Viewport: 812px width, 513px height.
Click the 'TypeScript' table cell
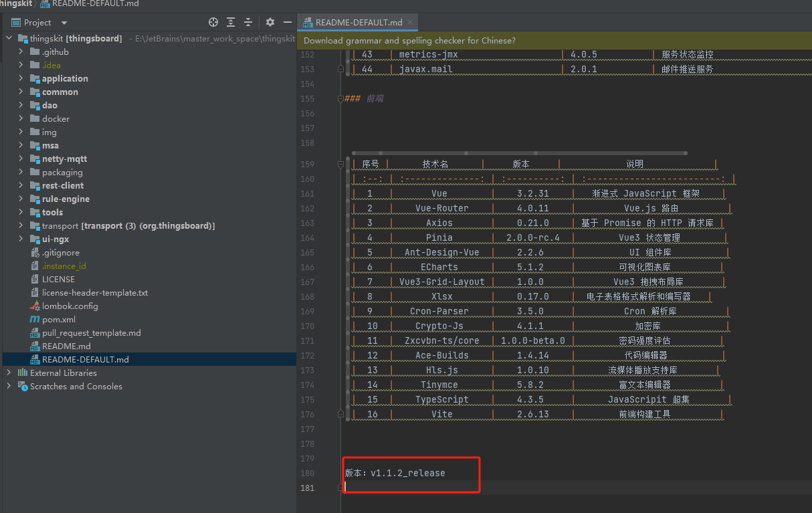coord(441,399)
